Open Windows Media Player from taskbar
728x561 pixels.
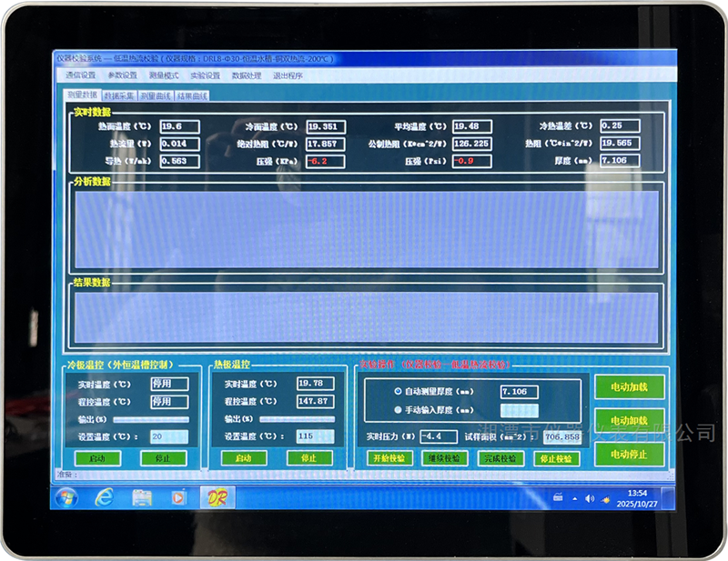tap(178, 497)
